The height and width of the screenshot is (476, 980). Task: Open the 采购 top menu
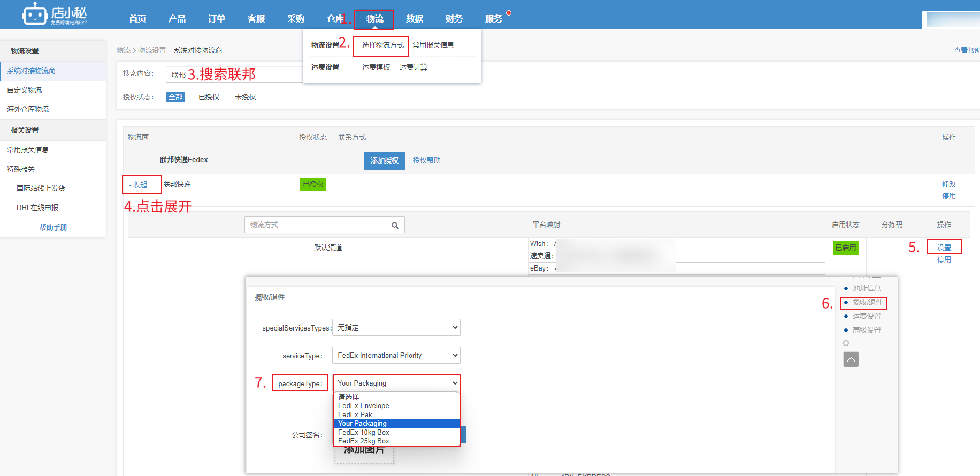click(x=296, y=19)
